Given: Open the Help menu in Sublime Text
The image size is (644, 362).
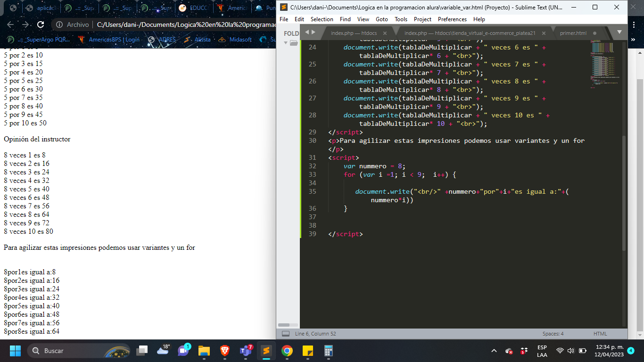Looking at the screenshot, I should click(479, 19).
